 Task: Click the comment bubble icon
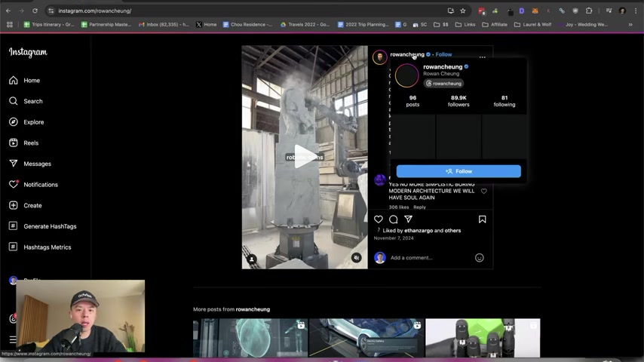pos(394,219)
